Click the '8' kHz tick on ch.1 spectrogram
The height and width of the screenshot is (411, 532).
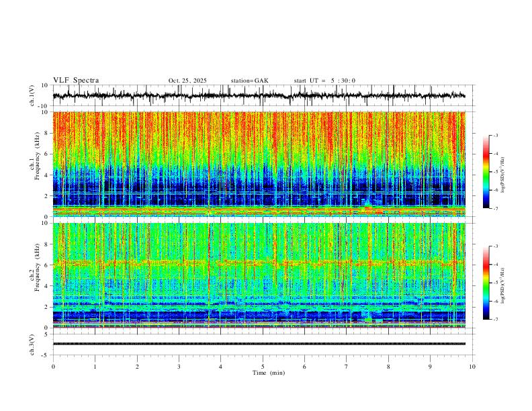click(x=48, y=133)
